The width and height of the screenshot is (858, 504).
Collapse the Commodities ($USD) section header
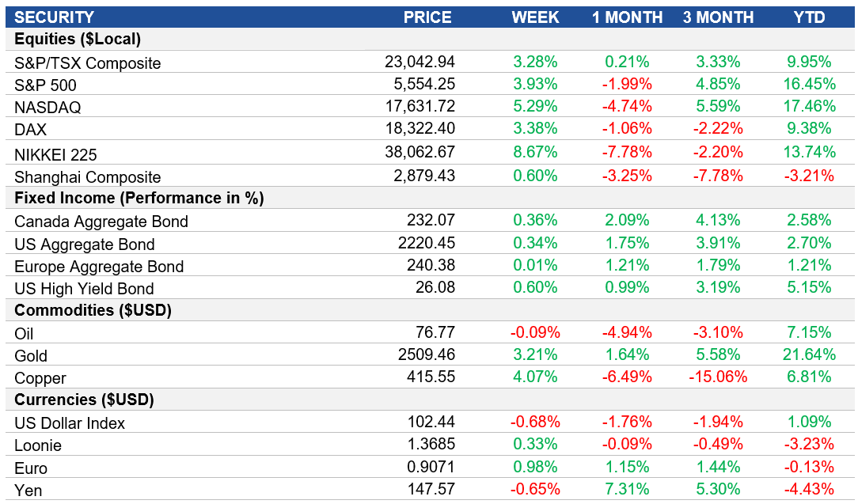coord(82,310)
